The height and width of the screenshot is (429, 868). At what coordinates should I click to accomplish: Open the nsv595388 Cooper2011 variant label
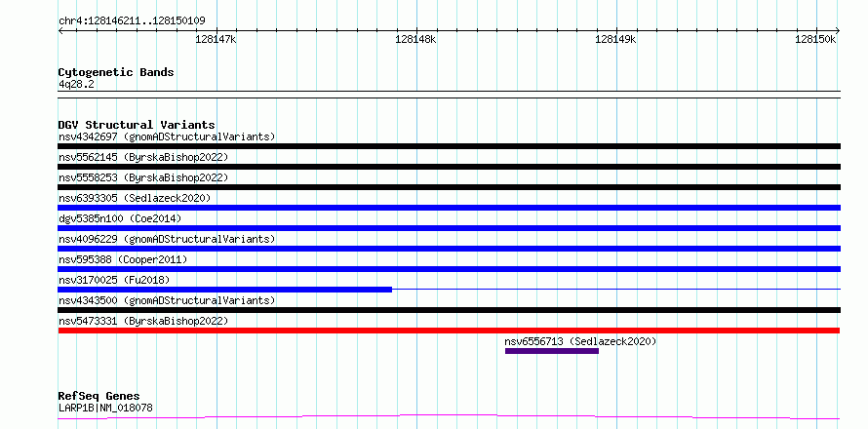click(x=123, y=259)
